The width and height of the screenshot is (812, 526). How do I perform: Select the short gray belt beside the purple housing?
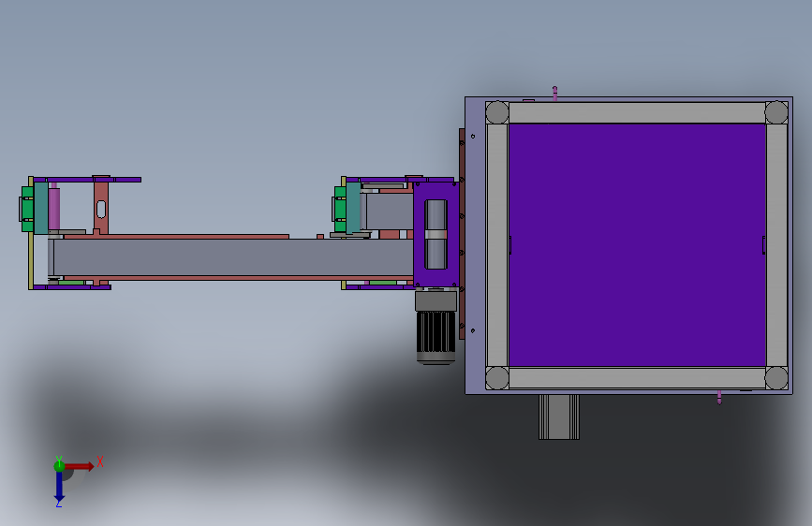[x=389, y=212]
